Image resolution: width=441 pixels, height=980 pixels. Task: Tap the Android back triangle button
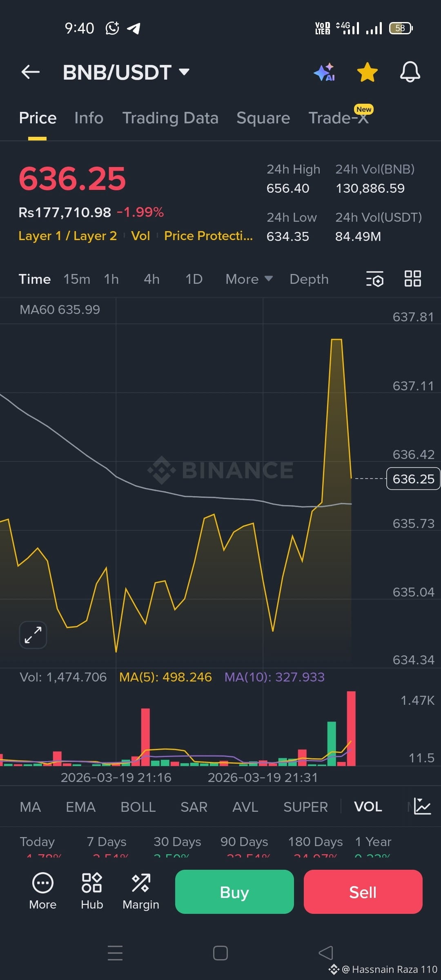326,953
